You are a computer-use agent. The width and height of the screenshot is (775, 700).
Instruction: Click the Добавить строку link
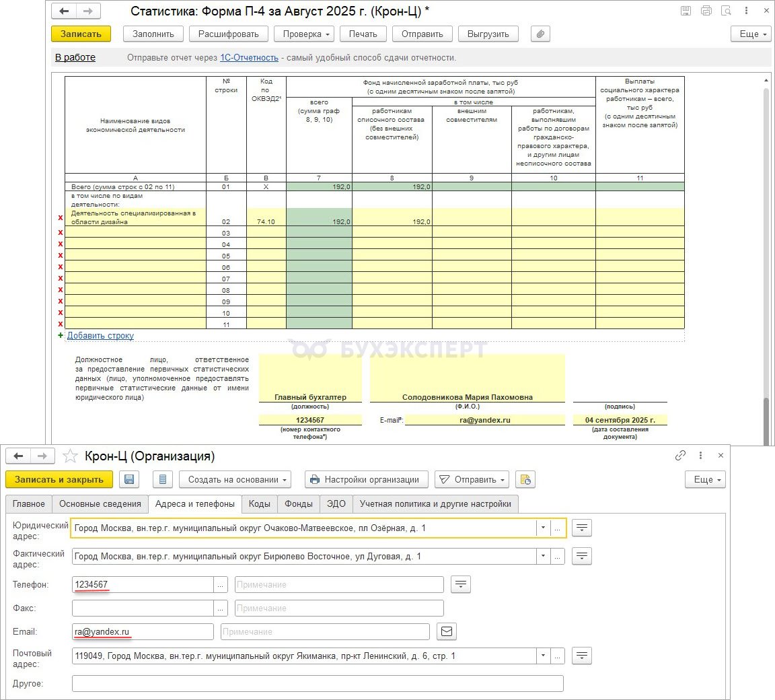[100, 336]
